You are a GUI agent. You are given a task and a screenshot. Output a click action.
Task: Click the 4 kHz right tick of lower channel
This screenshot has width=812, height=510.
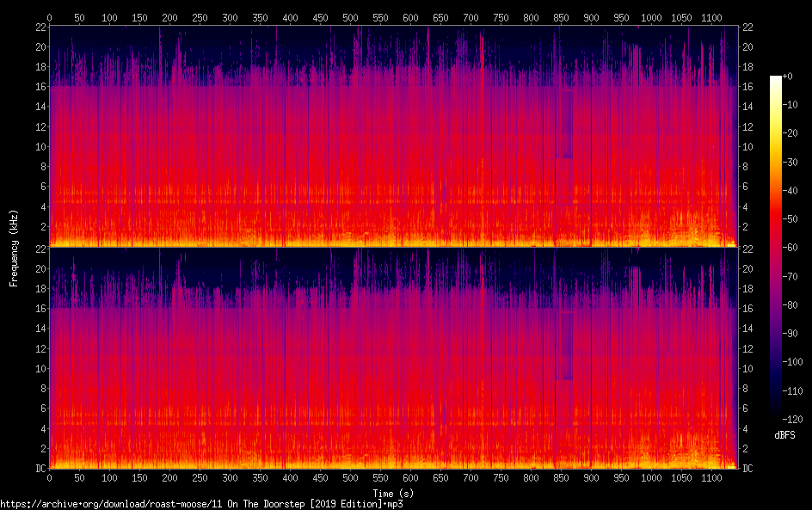click(746, 428)
